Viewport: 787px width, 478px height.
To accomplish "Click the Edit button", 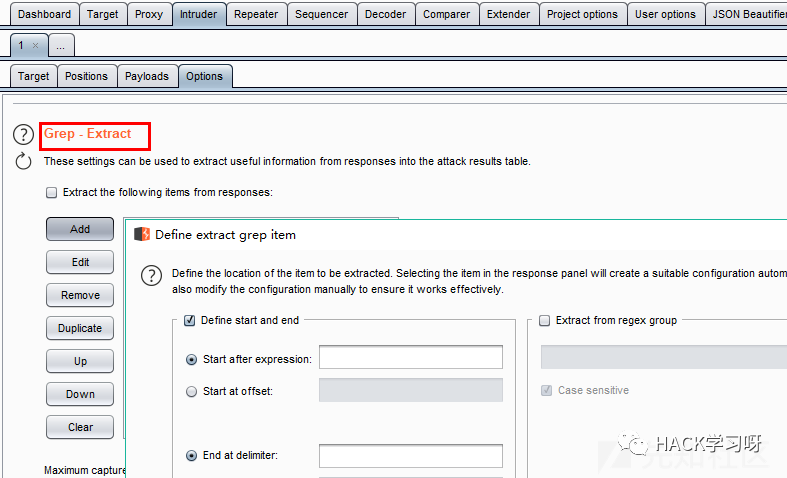I will [x=80, y=262].
